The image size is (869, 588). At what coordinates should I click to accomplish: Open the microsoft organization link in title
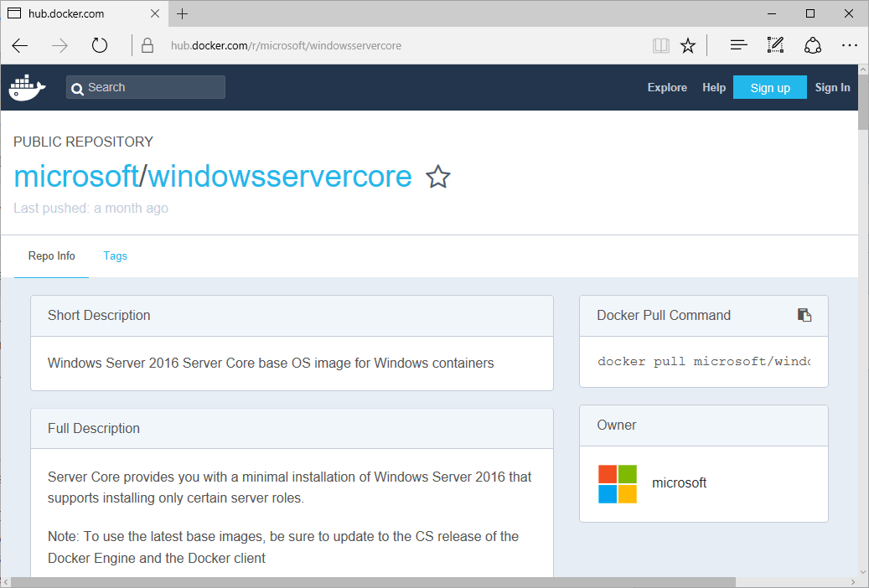pyautogui.click(x=76, y=177)
